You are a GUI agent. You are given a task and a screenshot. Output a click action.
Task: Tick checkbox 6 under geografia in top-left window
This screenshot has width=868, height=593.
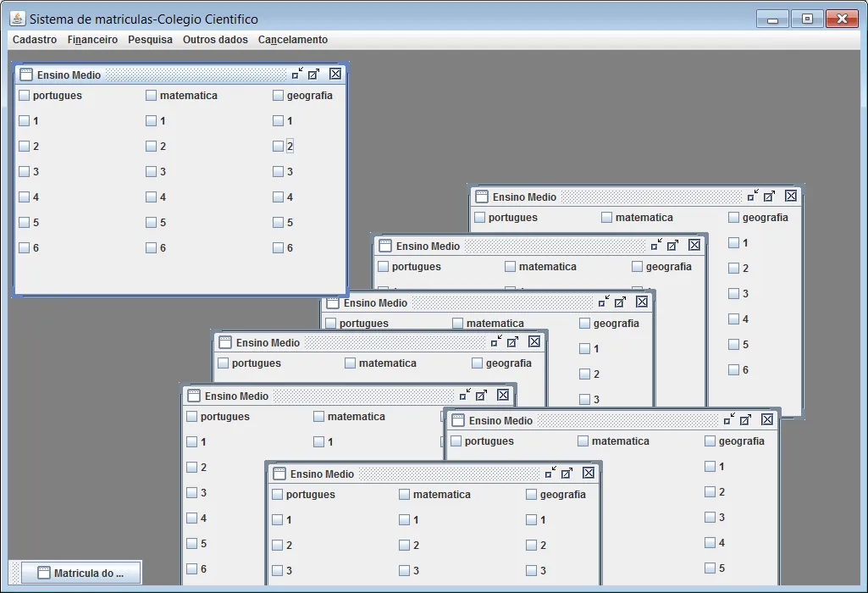tap(283, 248)
